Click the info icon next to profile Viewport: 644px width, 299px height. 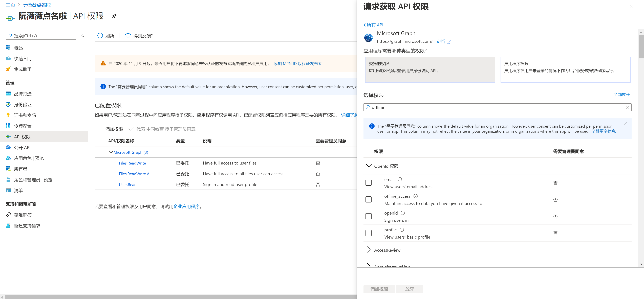[402, 229]
